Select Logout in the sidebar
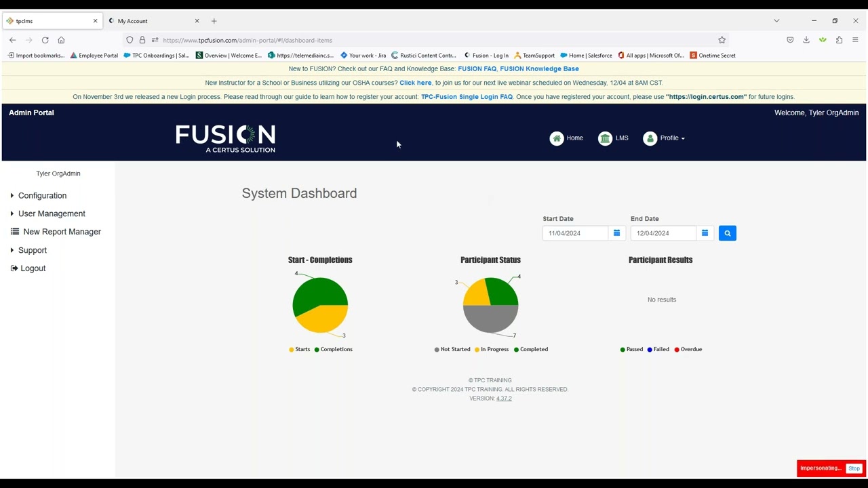868x488 pixels. [33, 268]
